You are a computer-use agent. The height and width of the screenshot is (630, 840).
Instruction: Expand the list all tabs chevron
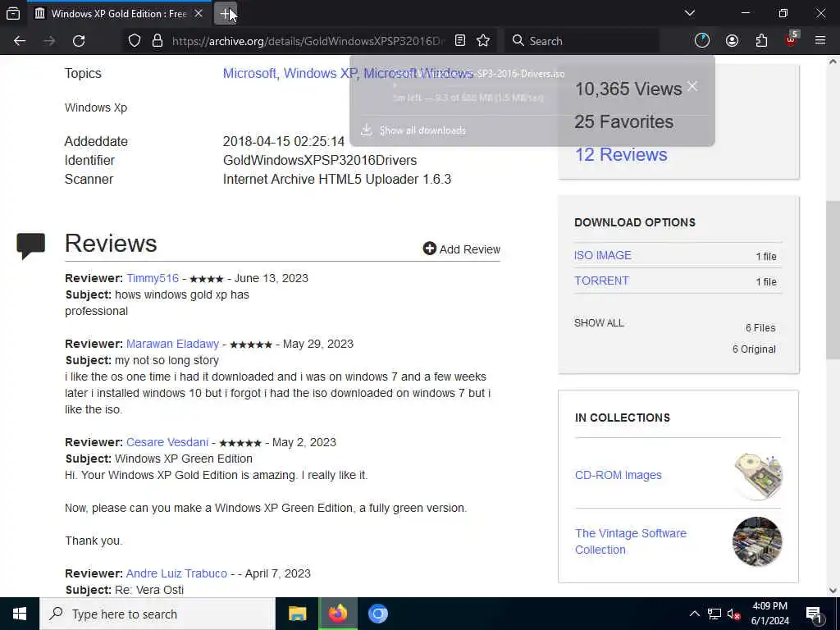pos(690,13)
